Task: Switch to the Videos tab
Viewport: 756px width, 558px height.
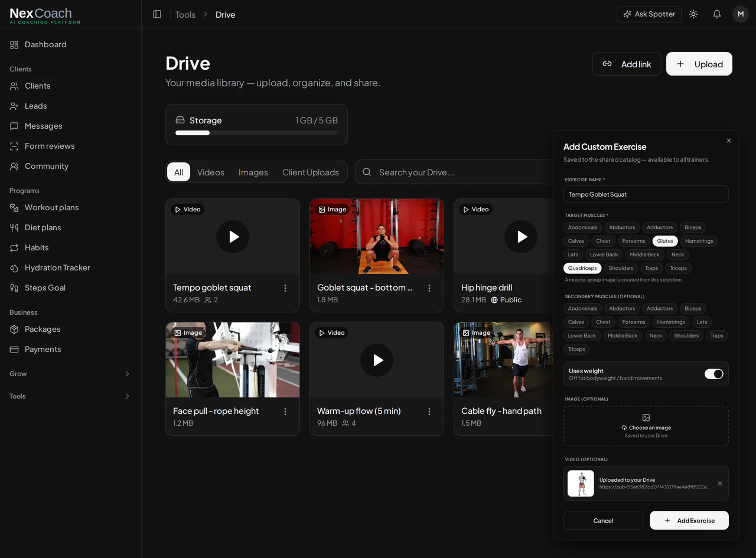Action: pyautogui.click(x=211, y=172)
